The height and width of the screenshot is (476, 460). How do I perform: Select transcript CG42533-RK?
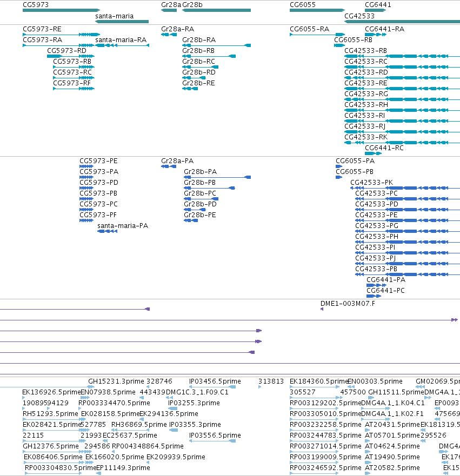402,143
